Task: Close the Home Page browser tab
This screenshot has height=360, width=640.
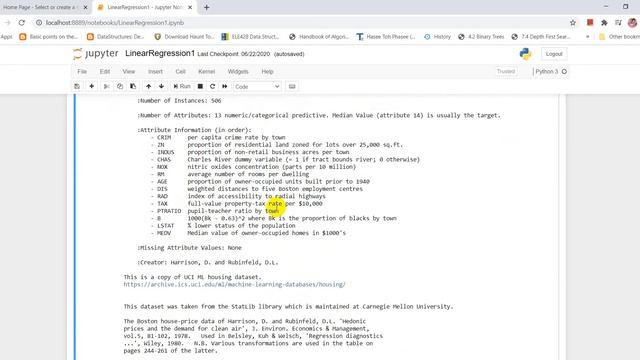Action: [x=85, y=7]
